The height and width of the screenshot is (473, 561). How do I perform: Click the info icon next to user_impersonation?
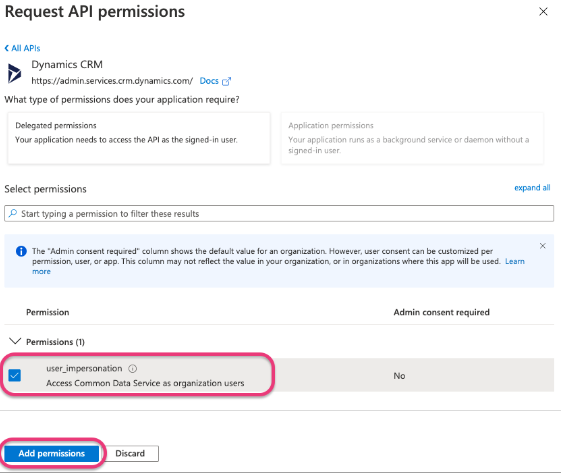(132, 369)
